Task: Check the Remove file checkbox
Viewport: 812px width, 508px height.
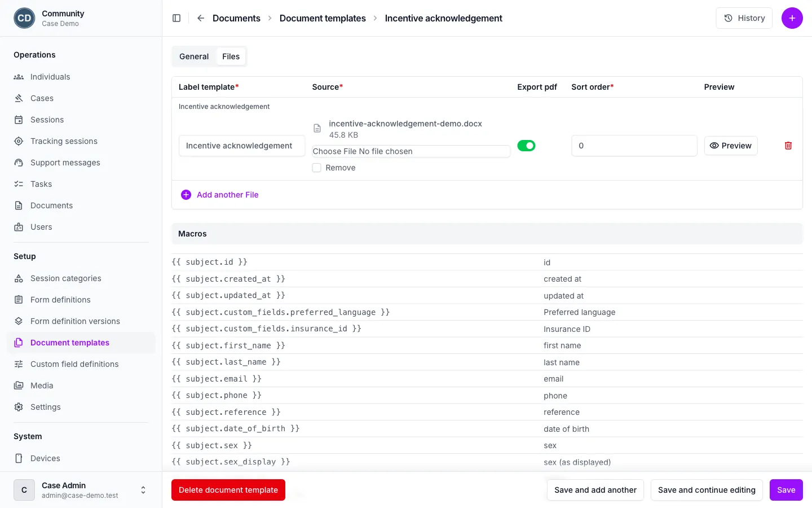Action: pos(317,168)
